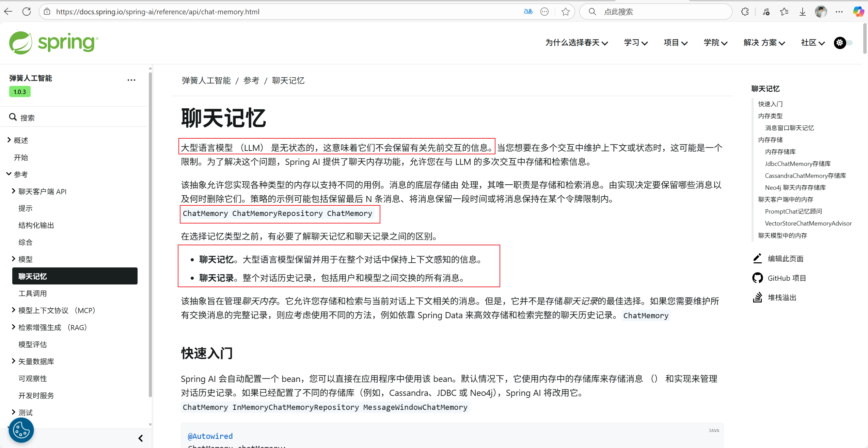
Task: Collapse the left navigation sidebar
Action: pos(141,438)
